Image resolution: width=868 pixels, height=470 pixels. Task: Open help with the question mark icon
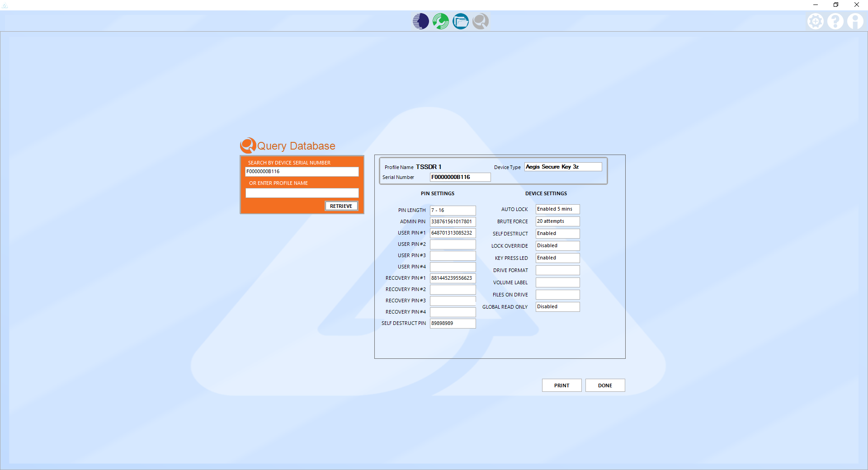835,21
